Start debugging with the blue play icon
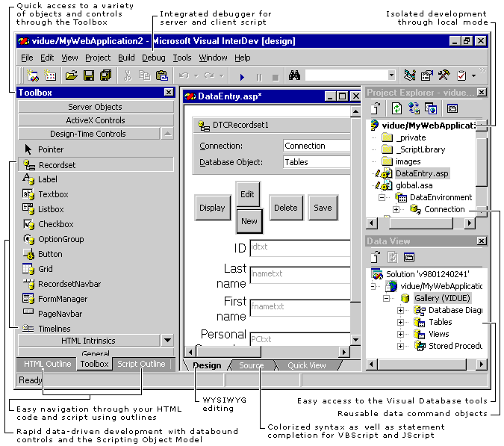Image resolution: width=504 pixels, height=446 pixels. click(242, 77)
